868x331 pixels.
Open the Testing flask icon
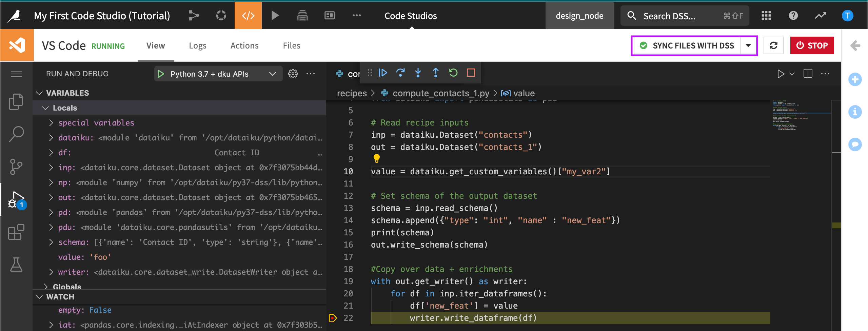click(x=16, y=265)
